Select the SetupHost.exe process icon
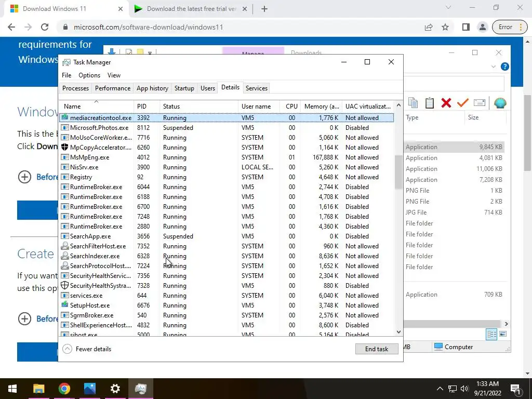This screenshot has height=399, width=532. pyautogui.click(x=65, y=304)
